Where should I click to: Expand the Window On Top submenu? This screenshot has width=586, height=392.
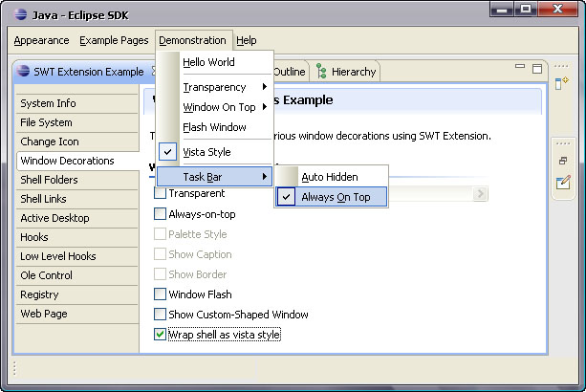click(x=215, y=107)
